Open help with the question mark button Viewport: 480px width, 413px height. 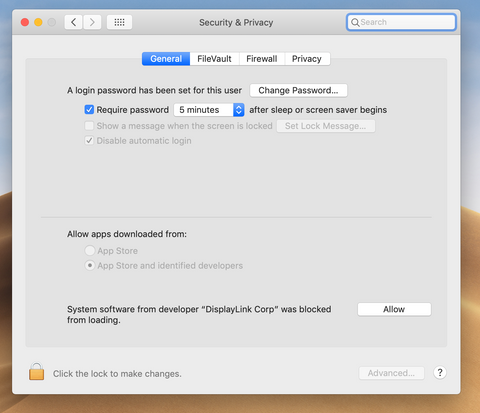pos(440,372)
